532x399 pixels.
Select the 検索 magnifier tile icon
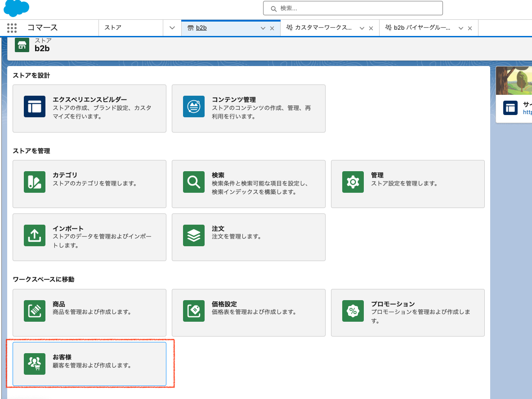(x=193, y=182)
